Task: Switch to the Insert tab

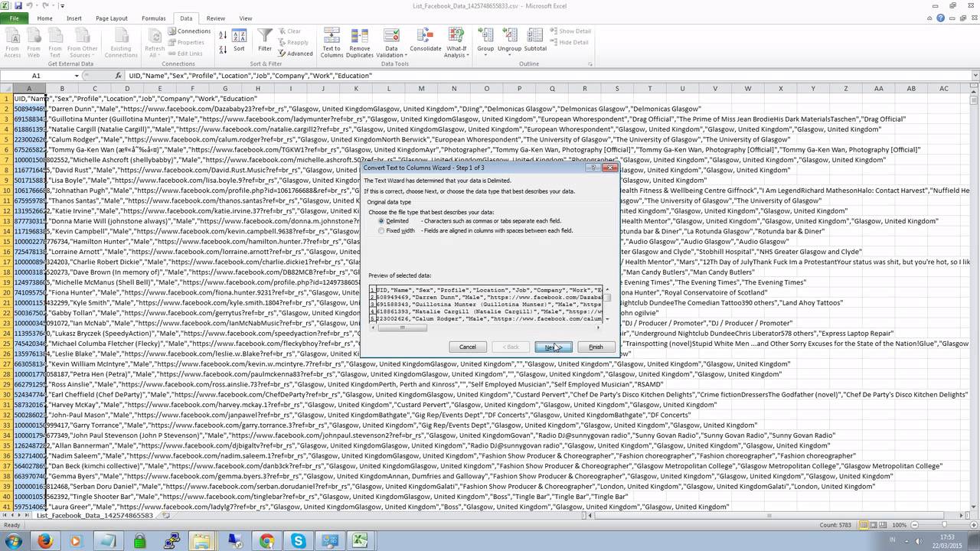Action: [x=74, y=18]
